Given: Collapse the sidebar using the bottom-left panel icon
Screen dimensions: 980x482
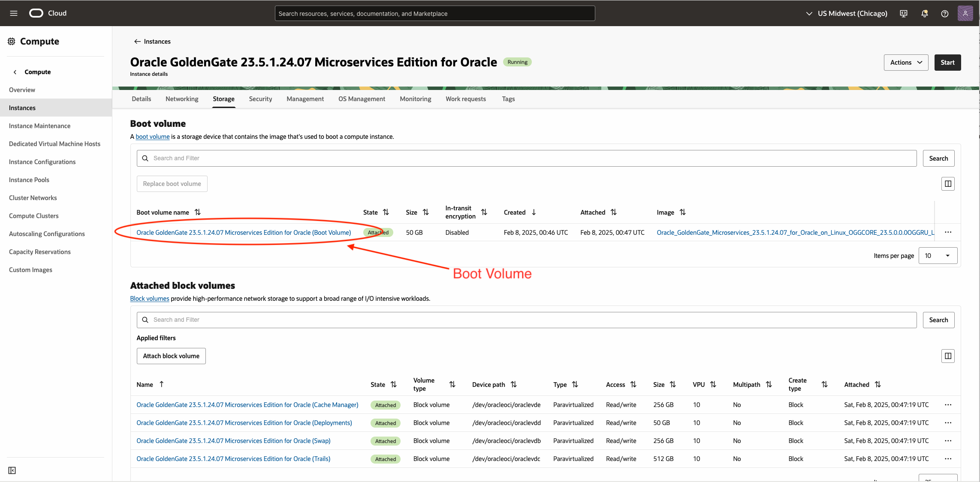Looking at the screenshot, I should (x=12, y=470).
